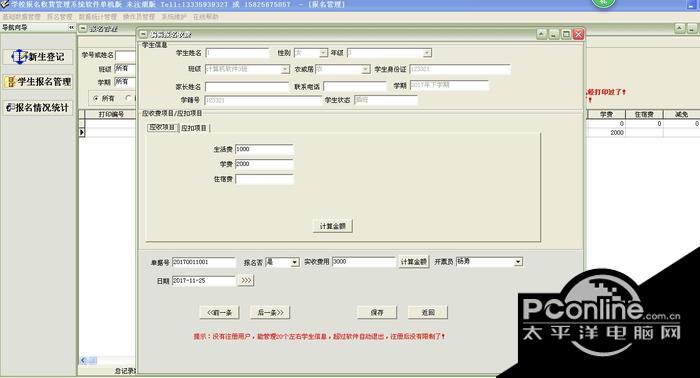Expand the 报名否 dropdown
Viewport: 700px width, 378px height.
coord(295,262)
